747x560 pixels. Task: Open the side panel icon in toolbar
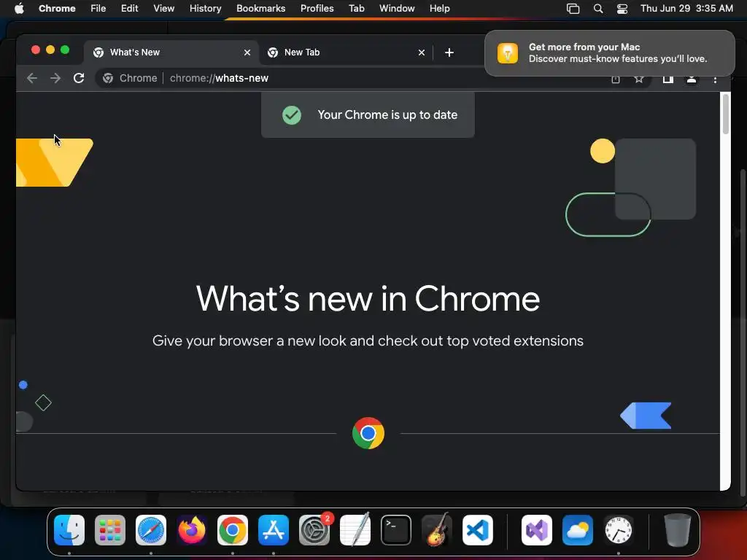click(668, 79)
